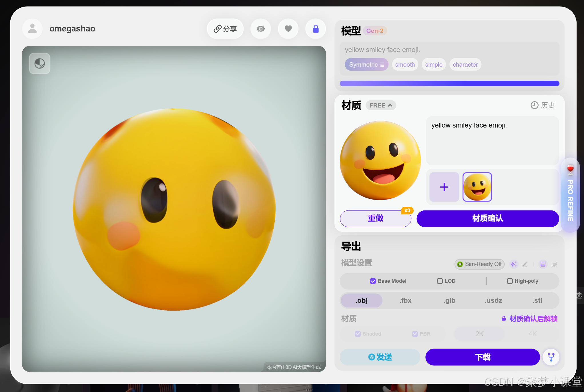This screenshot has height=392, width=584.
Task: Click the sparkle AI icon in model settings
Action: (513, 264)
